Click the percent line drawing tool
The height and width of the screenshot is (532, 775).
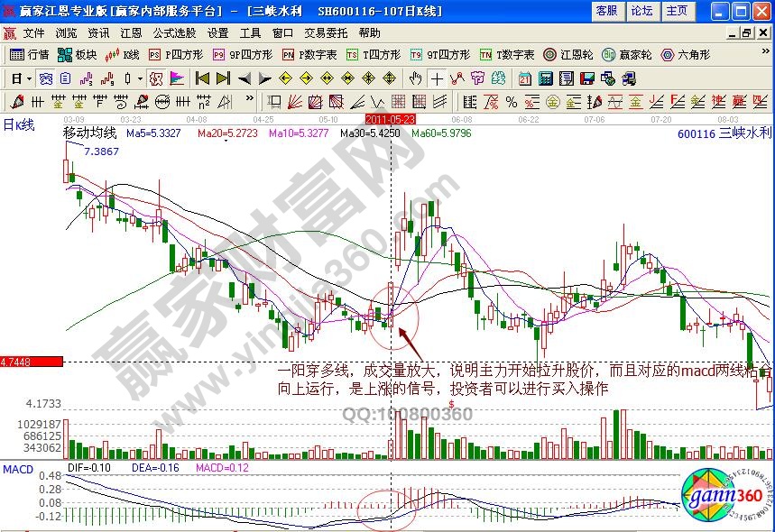(511, 101)
